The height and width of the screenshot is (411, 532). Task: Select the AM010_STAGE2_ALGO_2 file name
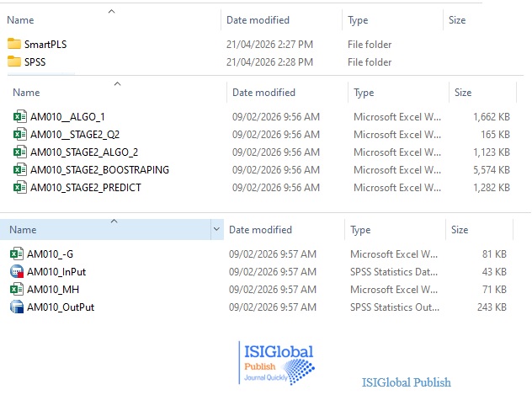point(83,152)
